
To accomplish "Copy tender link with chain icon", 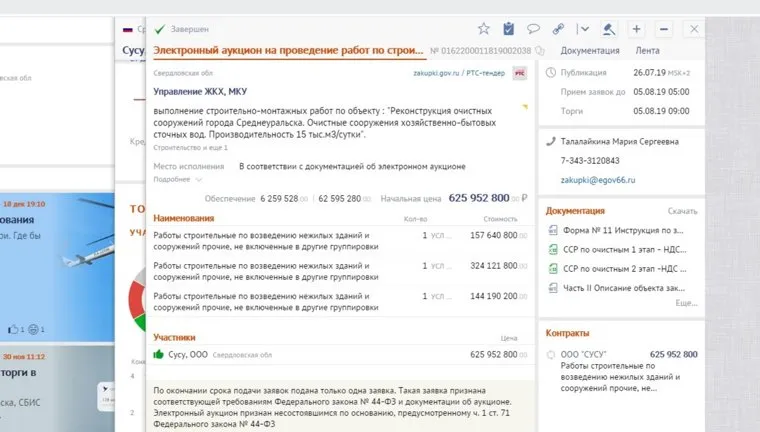I will tap(559, 29).
